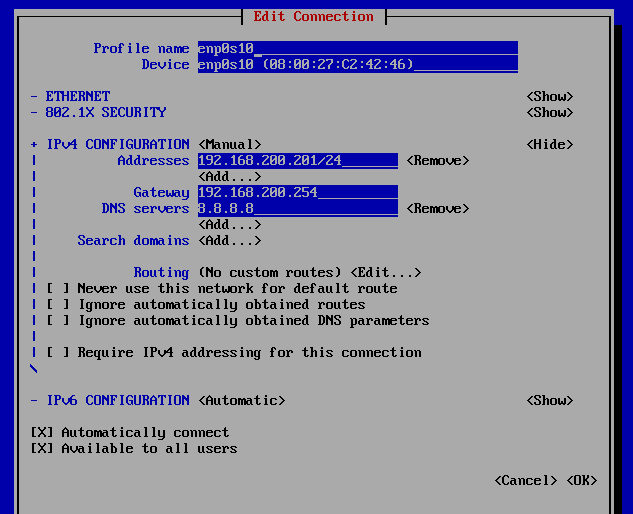This screenshot has width=633, height=514.
Task: Remove the 8.8.8.8 DNS server
Action: 438,208
